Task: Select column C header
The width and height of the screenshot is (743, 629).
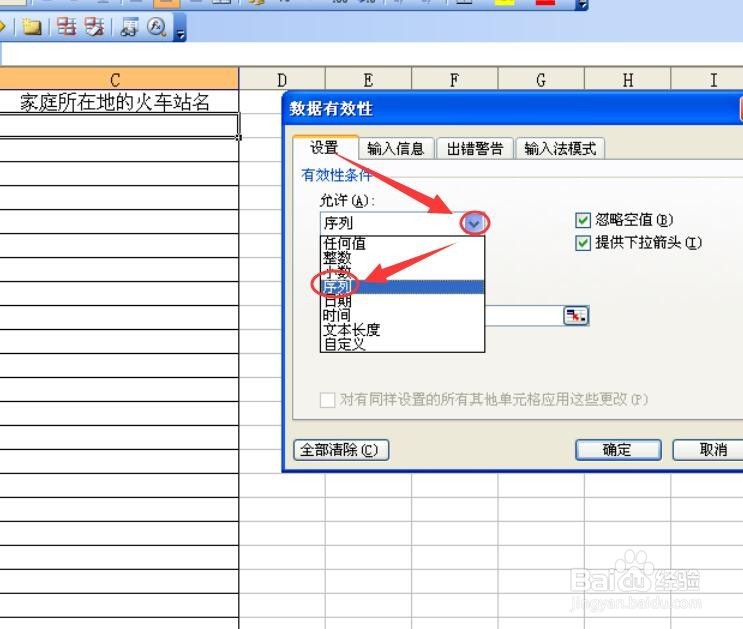Action: 115,79
